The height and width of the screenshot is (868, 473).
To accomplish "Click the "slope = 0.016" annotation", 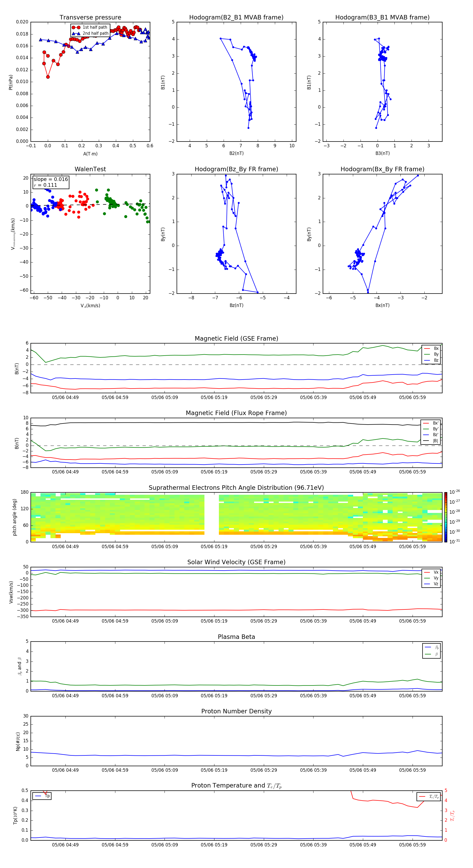I will (50, 179).
